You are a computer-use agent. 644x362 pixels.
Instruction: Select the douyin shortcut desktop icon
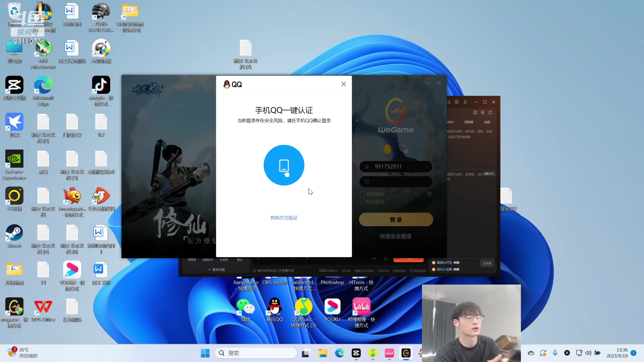(101, 91)
